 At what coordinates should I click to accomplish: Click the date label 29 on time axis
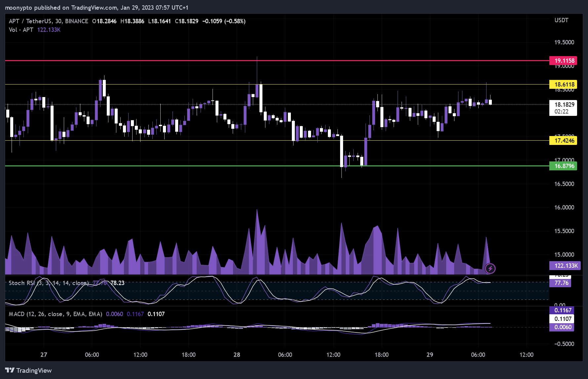[x=430, y=355]
